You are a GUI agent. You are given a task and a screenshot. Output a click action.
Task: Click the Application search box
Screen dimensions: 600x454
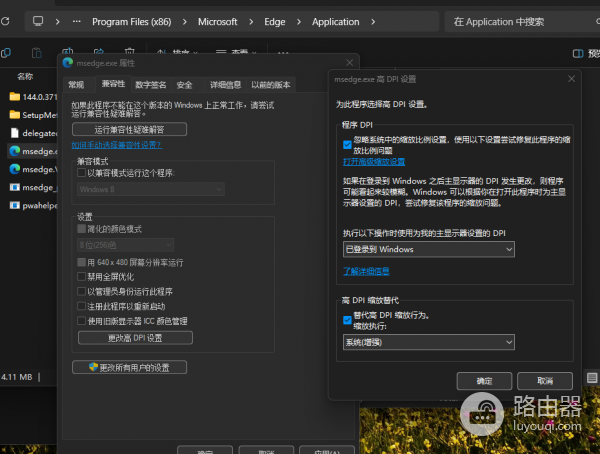coord(520,22)
